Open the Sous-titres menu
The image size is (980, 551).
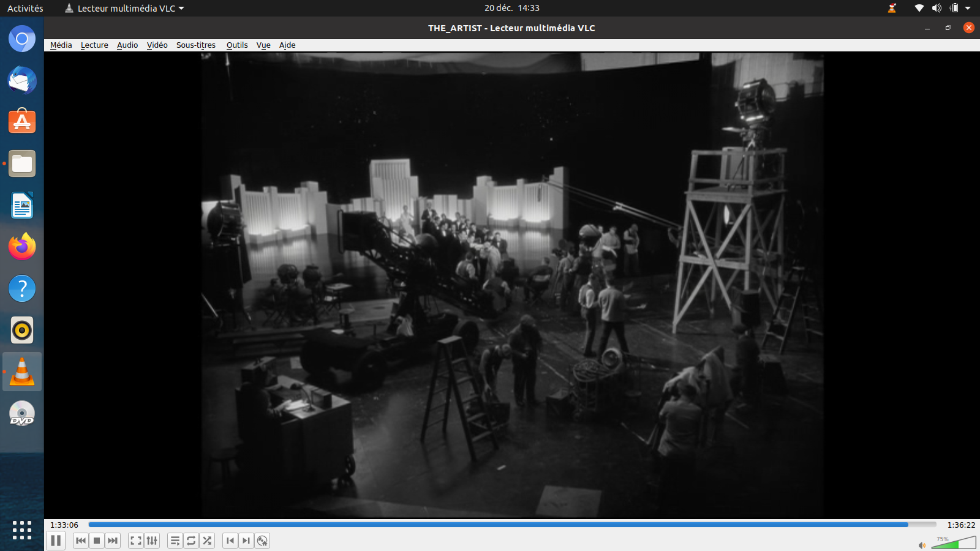195,45
